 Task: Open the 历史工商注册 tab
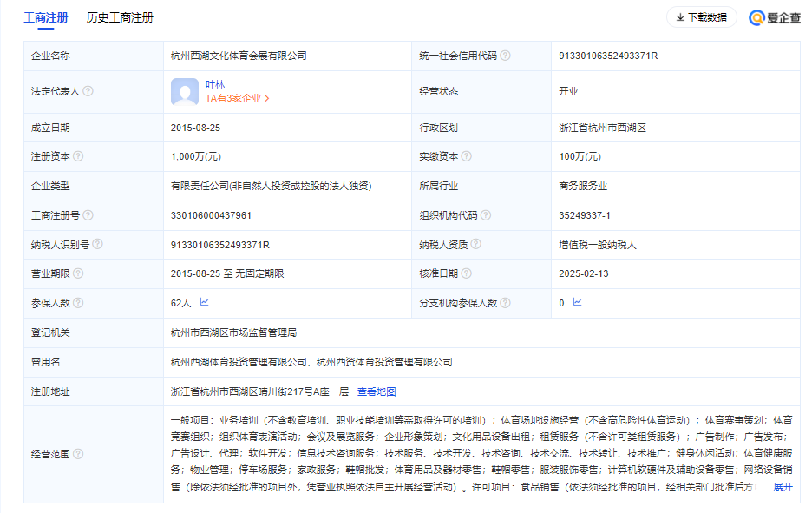[x=120, y=17]
